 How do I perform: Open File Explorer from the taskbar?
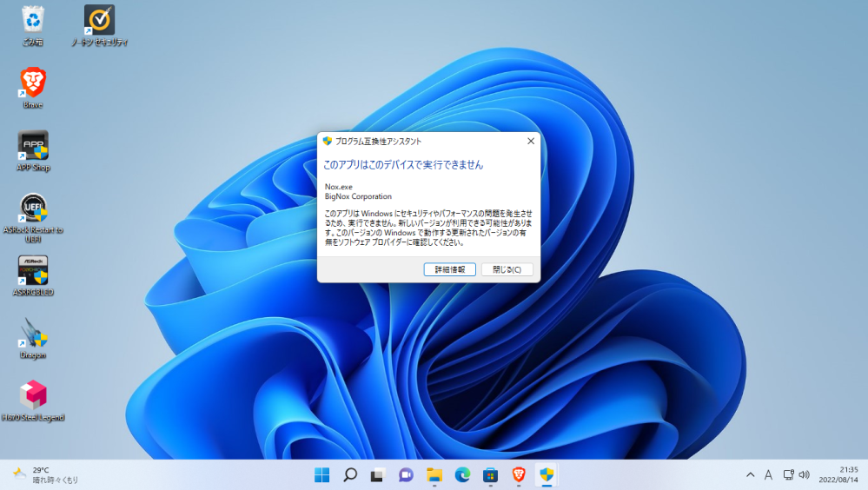[434, 474]
